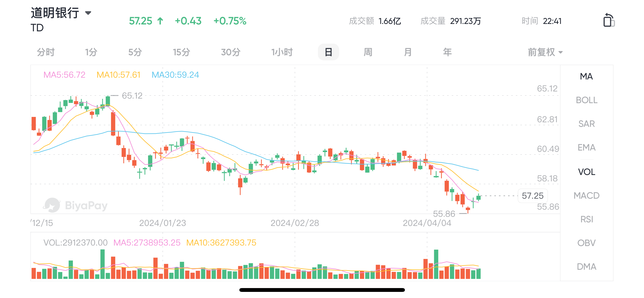Select the 5分 interval tab
Viewport: 644px width, 298px height.
(135, 52)
